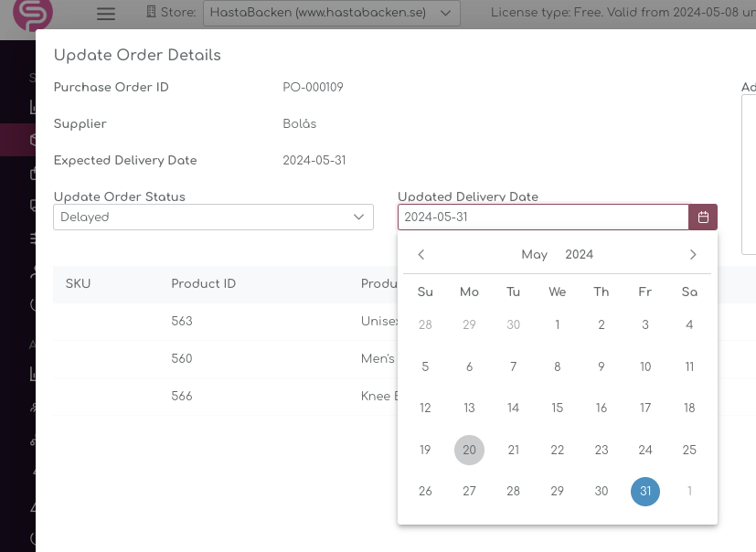Click the Update Order Details heading
This screenshot has width=756, height=552.
(x=137, y=55)
